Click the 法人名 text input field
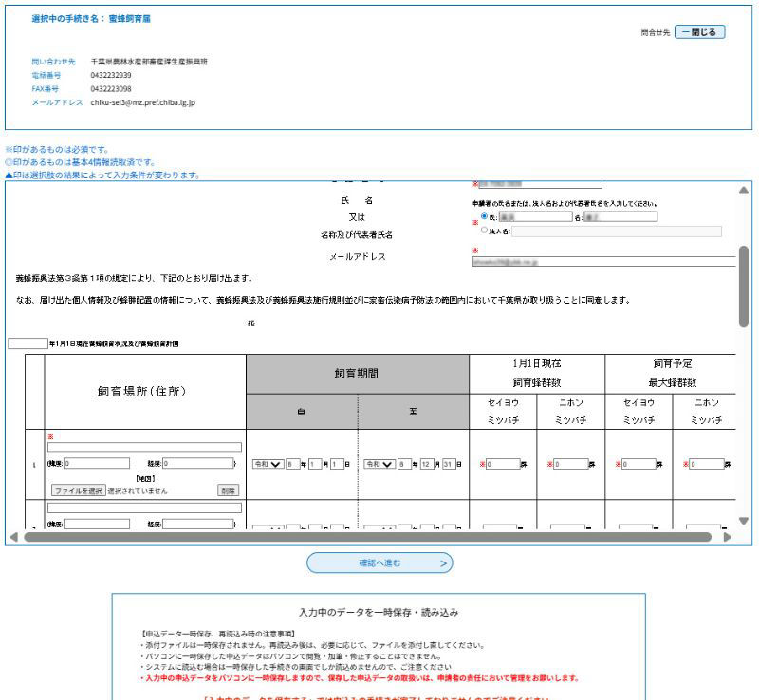The image size is (759, 700). pos(616,230)
